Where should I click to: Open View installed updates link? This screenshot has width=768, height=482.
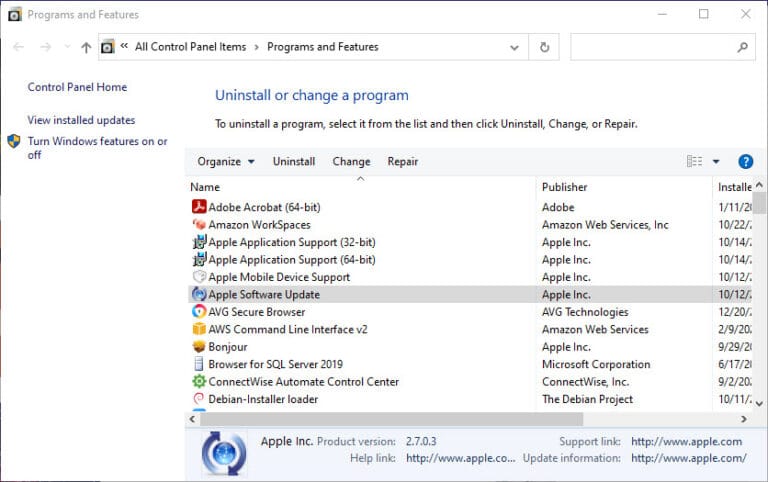[81, 120]
